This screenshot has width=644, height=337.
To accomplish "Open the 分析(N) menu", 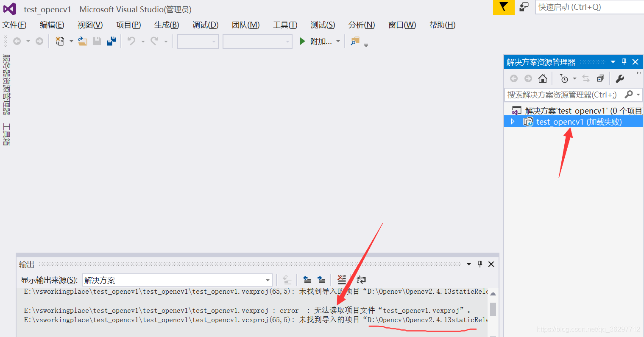I will pos(362,25).
